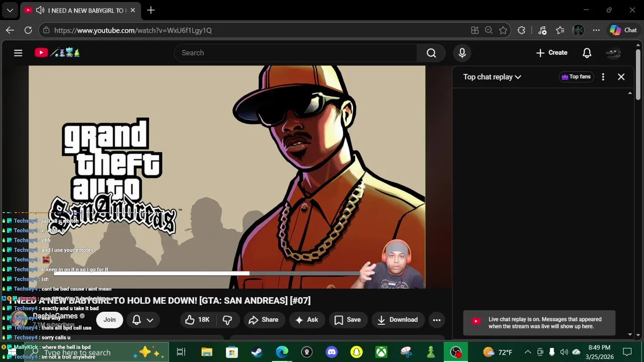Viewport: 644px width, 362px height.
Task: Expand channel notification preferences bell dropdown
Action: pos(142,320)
